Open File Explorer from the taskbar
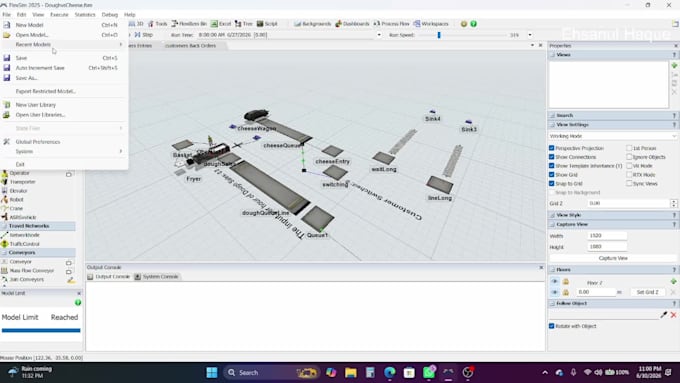The image size is (680, 383). [351, 373]
